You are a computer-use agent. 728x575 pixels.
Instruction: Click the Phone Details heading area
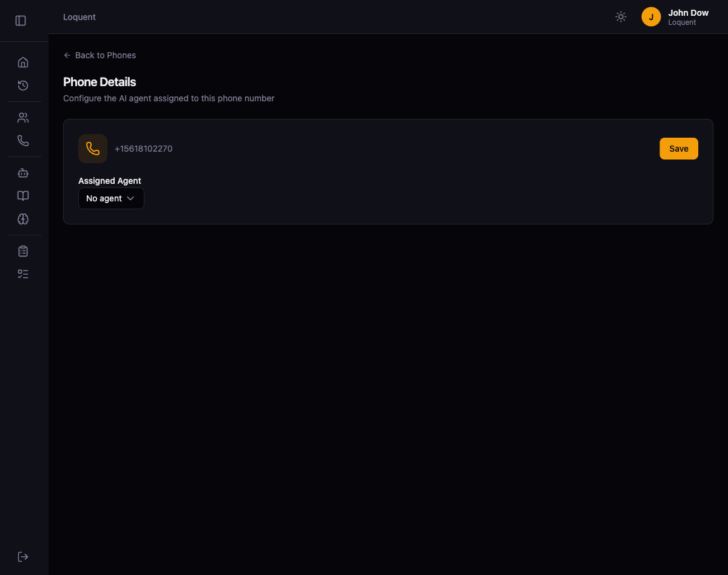click(99, 82)
